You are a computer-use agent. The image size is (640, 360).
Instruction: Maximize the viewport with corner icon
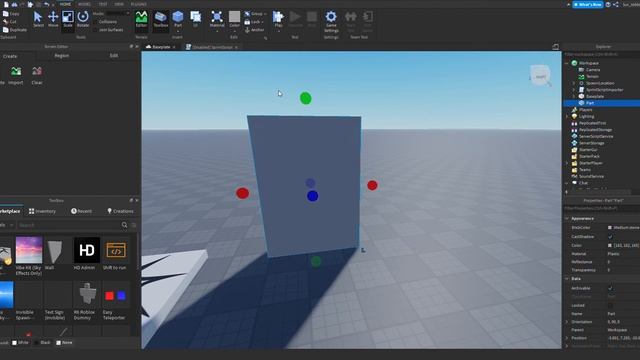[556, 47]
